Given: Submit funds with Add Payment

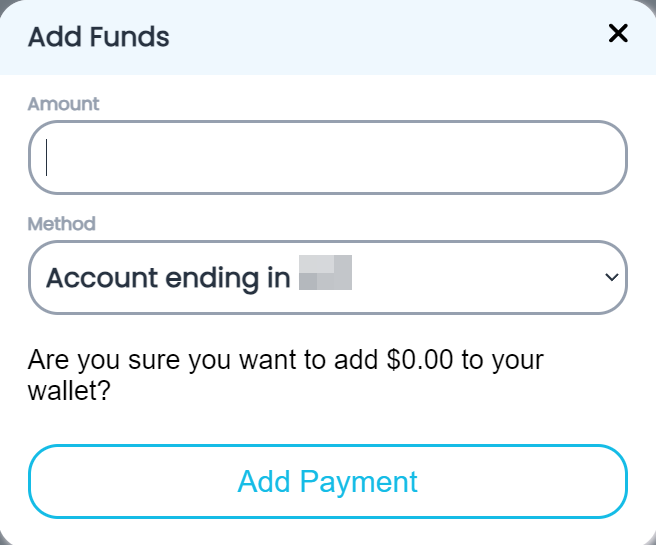Looking at the screenshot, I should click(x=328, y=481).
